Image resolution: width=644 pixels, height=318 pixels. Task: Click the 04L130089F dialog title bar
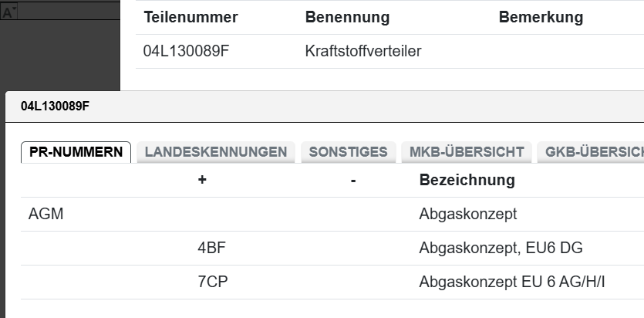coord(309,106)
